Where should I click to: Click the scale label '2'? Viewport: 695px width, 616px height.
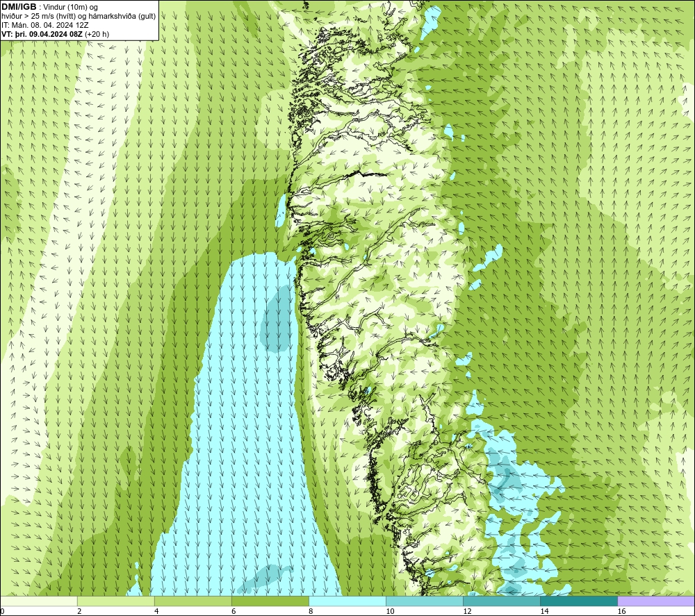click(x=79, y=612)
